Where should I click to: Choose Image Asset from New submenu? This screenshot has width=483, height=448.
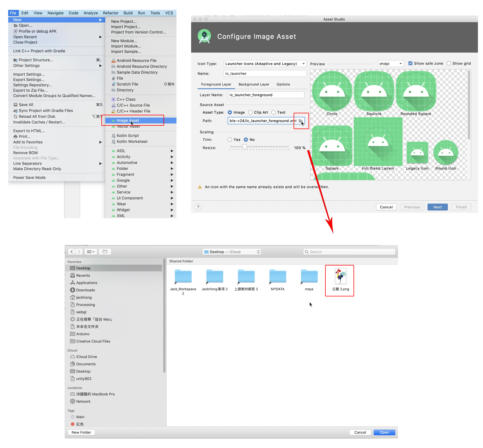pyautogui.click(x=141, y=120)
